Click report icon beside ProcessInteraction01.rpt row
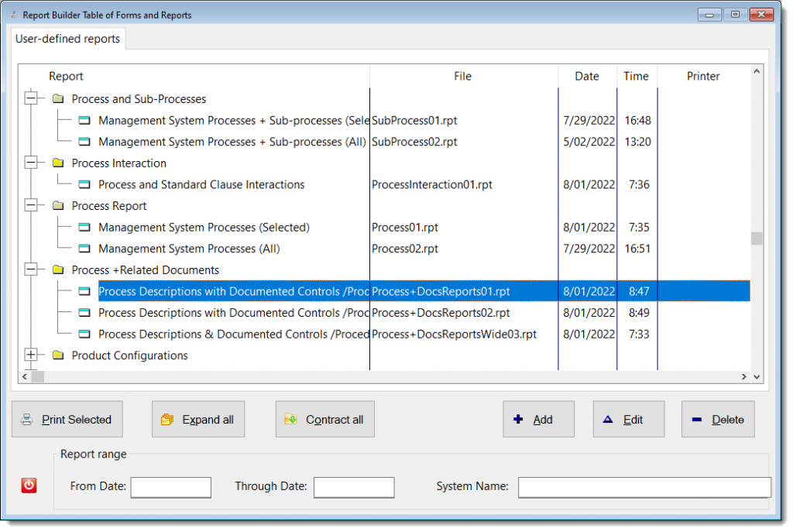 click(84, 185)
